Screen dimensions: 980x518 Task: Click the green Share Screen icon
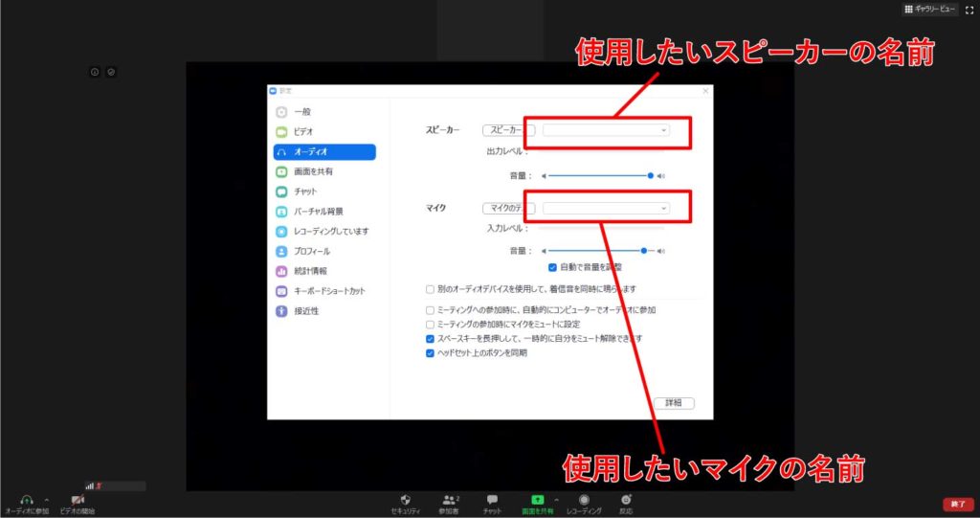[x=537, y=500]
